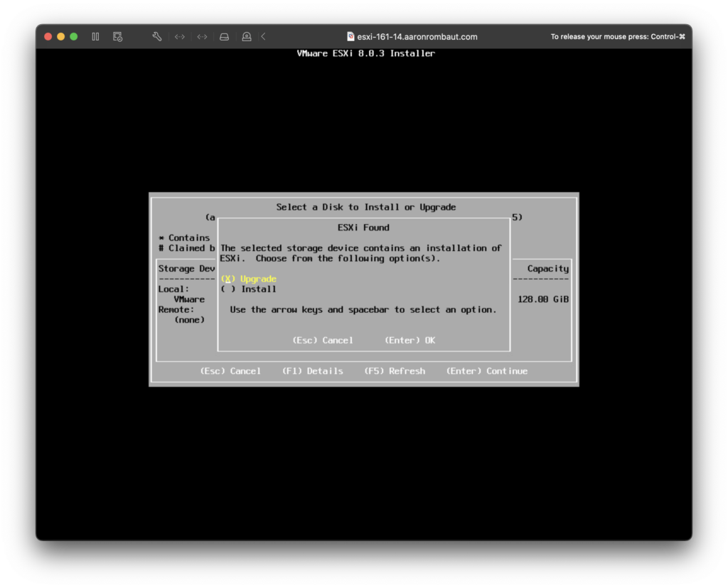
Task: Select the Upgrade radio option
Action: pos(249,279)
